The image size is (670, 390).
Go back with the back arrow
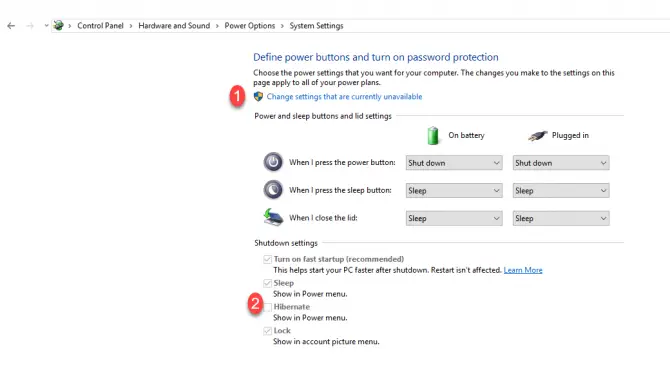coord(11,26)
